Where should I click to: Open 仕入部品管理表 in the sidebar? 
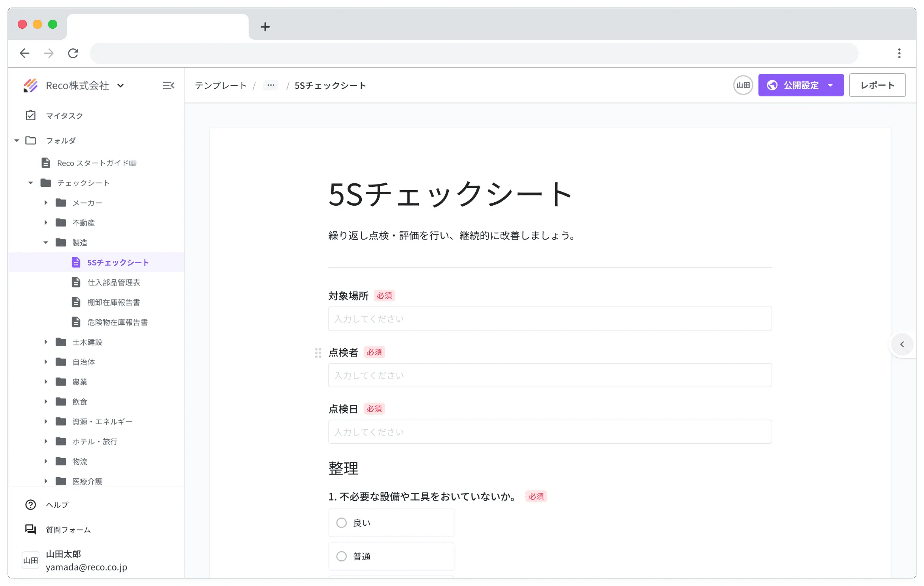tap(114, 282)
